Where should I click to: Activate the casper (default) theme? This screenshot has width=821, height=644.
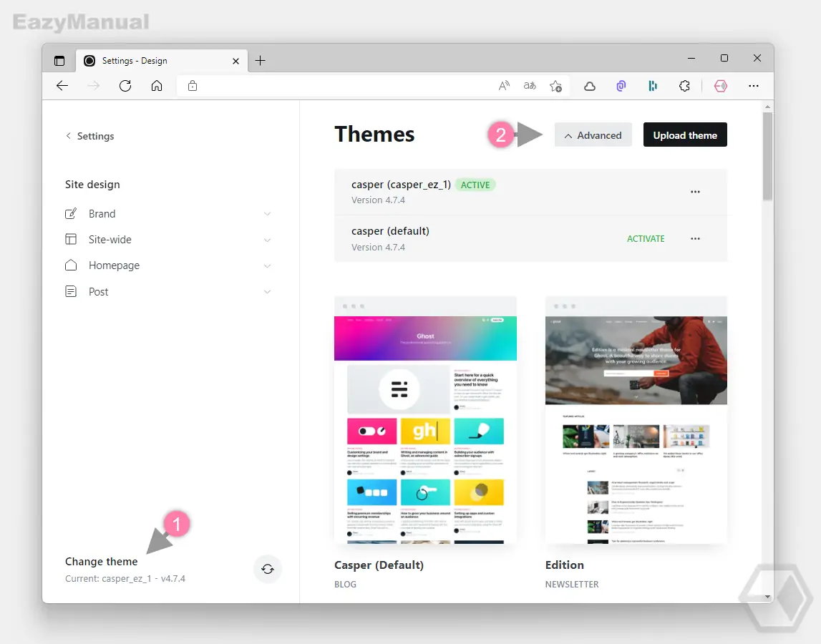646,239
